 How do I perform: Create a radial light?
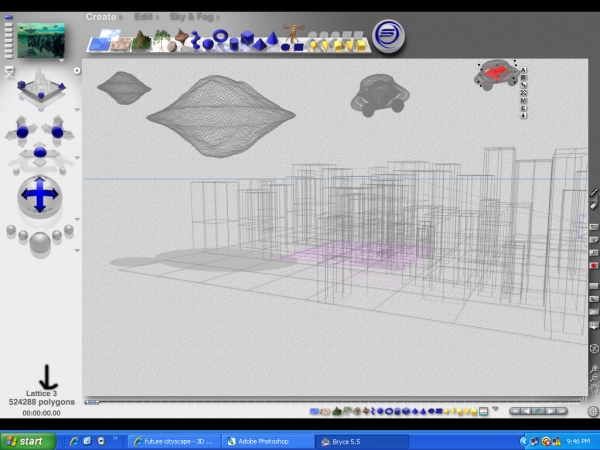pyautogui.click(x=313, y=46)
